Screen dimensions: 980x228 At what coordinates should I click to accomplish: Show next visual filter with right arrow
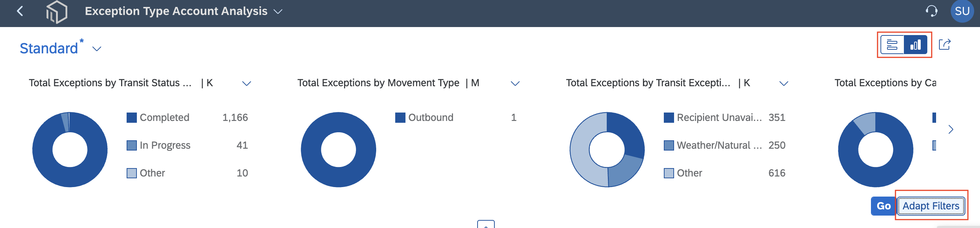tap(951, 130)
